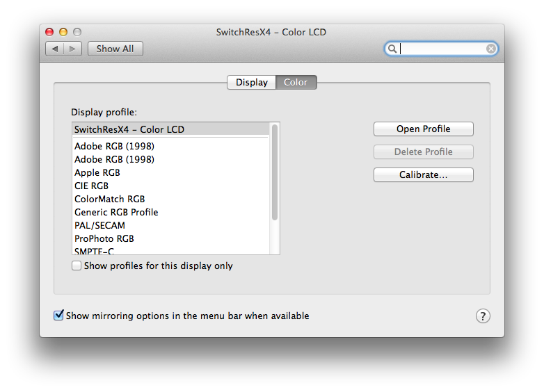Choose the Generic RGB Profile entry

tap(116, 212)
